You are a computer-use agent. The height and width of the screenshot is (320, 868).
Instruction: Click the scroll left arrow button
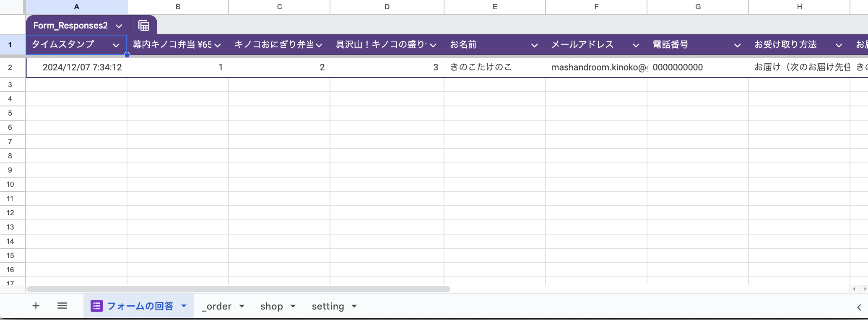point(854,289)
